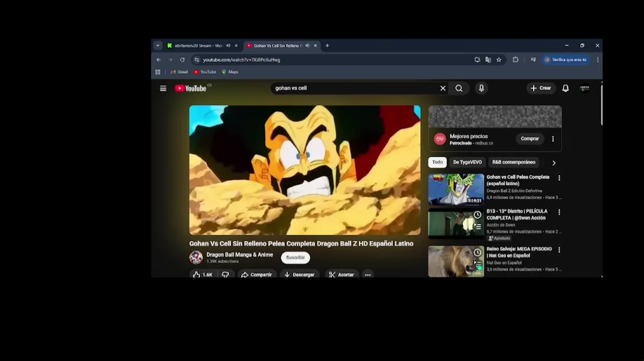This screenshot has height=361, width=644.
Task: Open a new browser tab with plus
Action: (327, 46)
